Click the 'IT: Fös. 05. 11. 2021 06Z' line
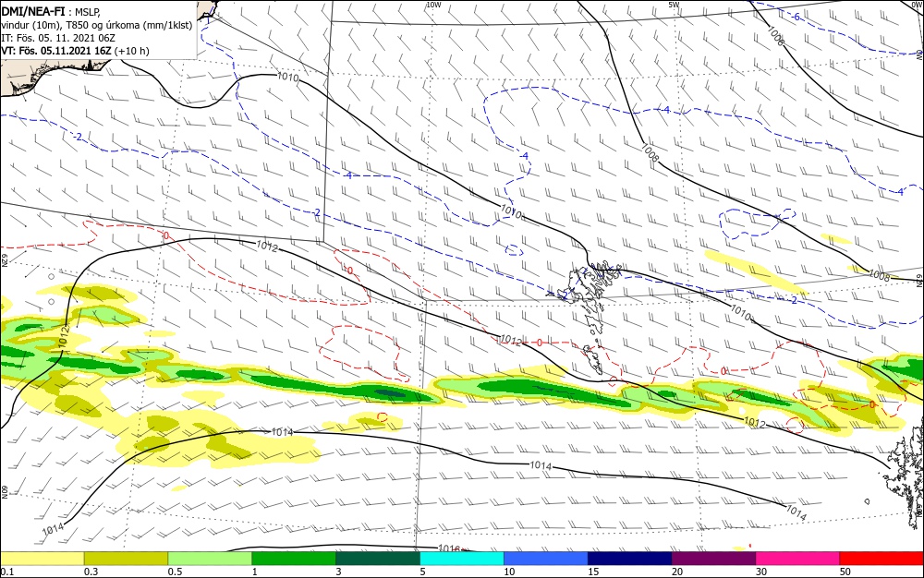This screenshot has height=578, width=924. [57, 38]
